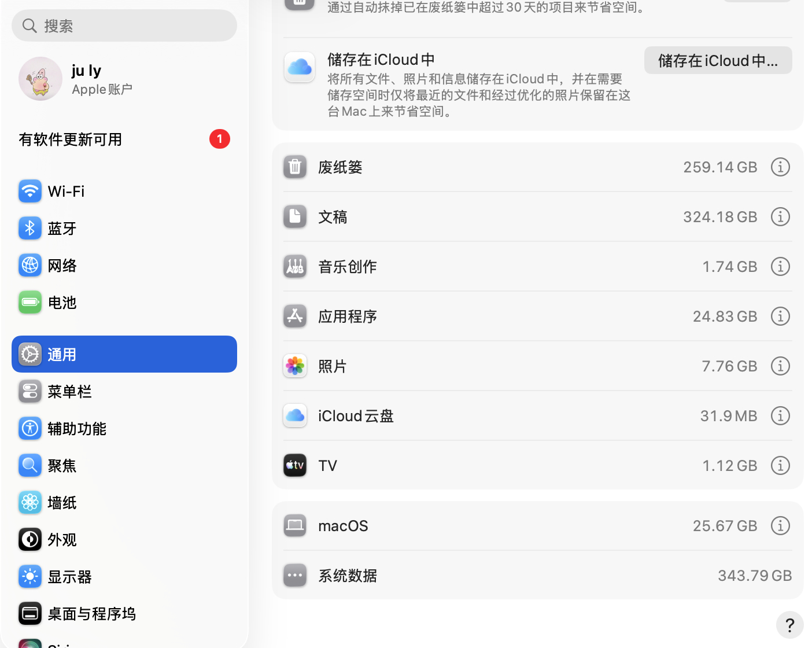
Task: Click the 1.12 GB TV value
Action: pyautogui.click(x=730, y=466)
